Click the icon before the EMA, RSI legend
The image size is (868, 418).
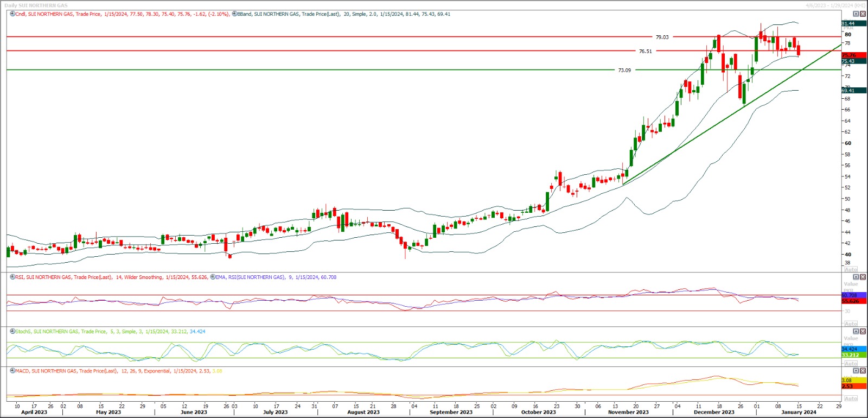[213, 277]
